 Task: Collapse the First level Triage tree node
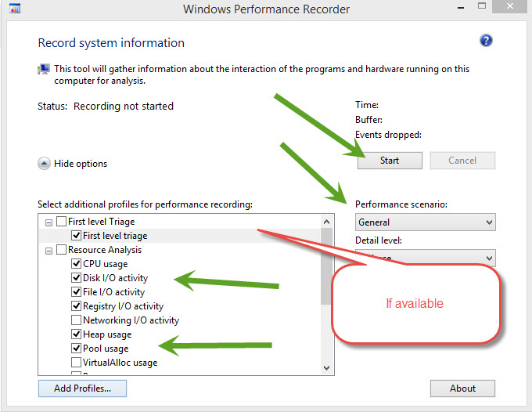(49, 222)
